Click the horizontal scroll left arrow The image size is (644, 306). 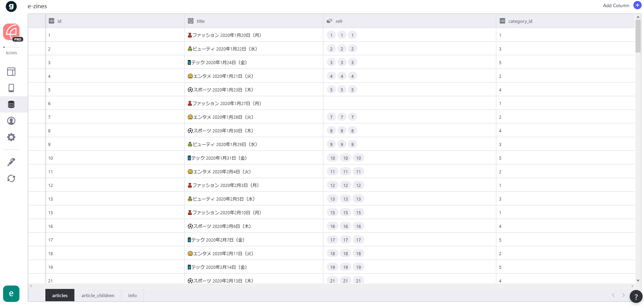pos(31,286)
